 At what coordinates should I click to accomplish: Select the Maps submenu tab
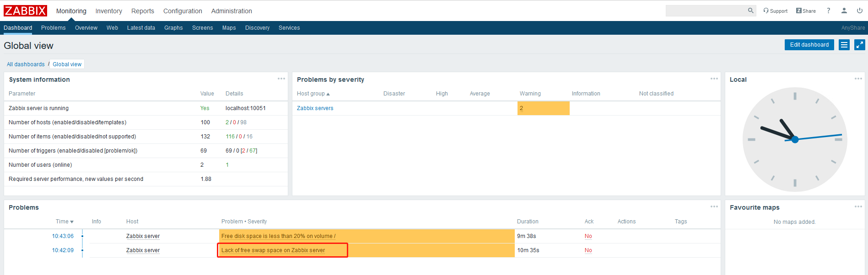(x=229, y=28)
